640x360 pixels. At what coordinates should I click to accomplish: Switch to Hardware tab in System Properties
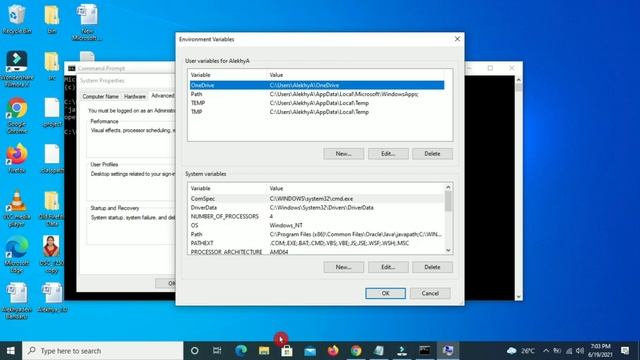pyautogui.click(x=135, y=96)
